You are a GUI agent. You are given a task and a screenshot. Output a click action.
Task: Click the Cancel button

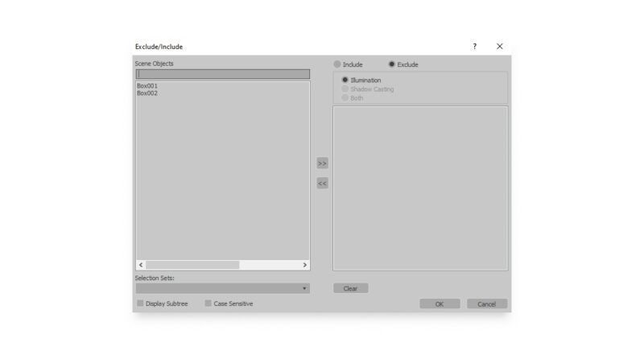(487, 304)
